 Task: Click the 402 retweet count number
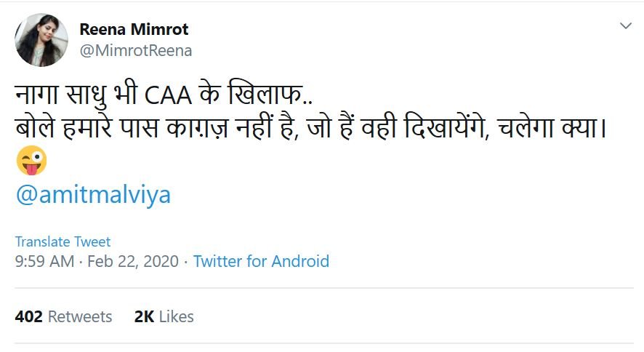(x=28, y=316)
